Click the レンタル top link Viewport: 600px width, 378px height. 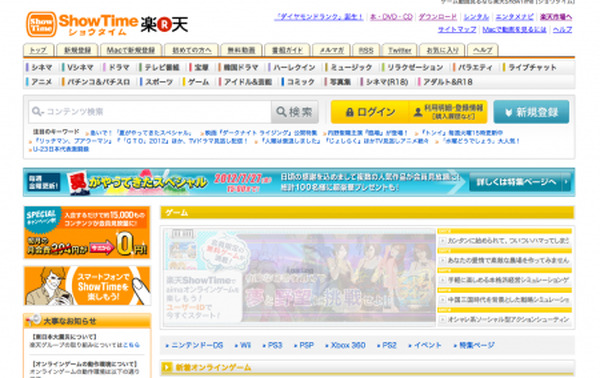(x=476, y=17)
